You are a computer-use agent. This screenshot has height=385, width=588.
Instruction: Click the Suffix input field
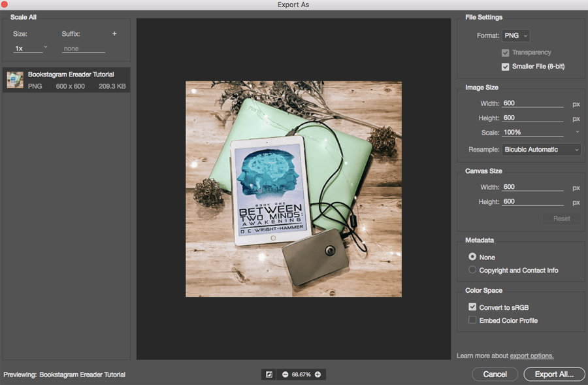[83, 49]
